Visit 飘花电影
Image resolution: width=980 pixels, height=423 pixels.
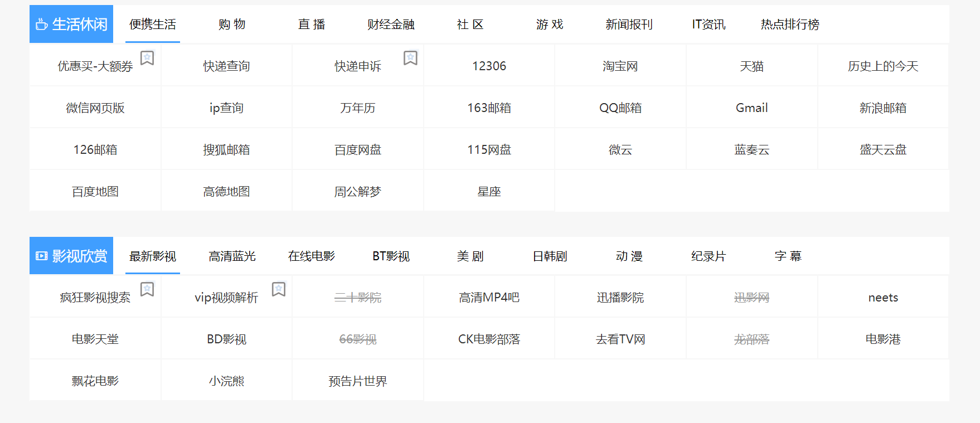click(x=95, y=381)
